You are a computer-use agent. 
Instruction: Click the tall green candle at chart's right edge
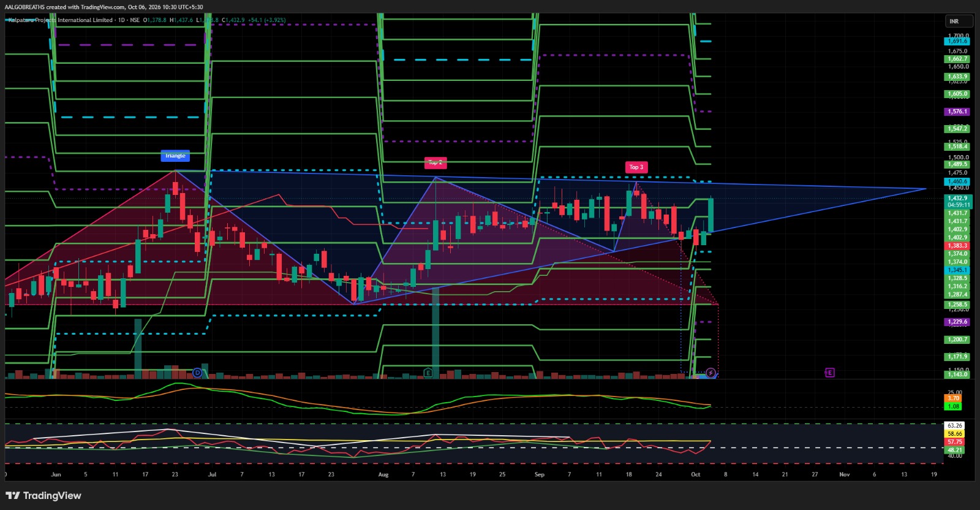pos(711,215)
